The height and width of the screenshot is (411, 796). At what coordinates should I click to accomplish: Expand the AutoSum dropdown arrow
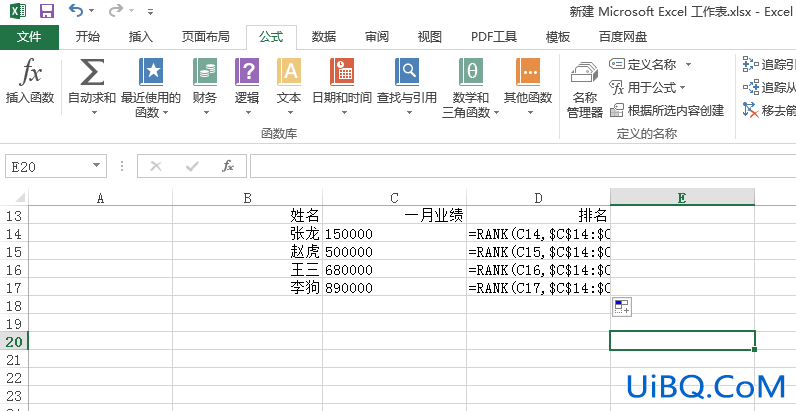(x=94, y=113)
